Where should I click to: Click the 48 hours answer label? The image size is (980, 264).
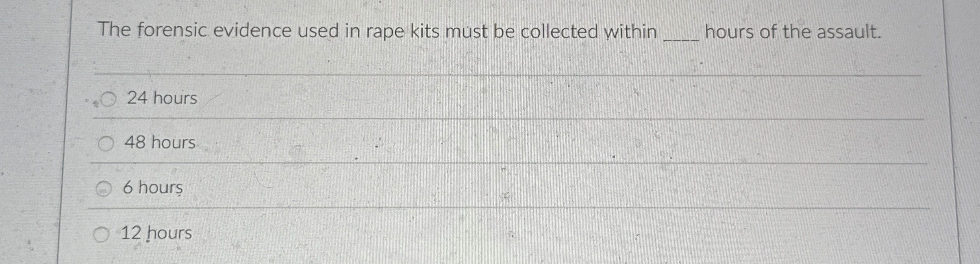point(159,144)
